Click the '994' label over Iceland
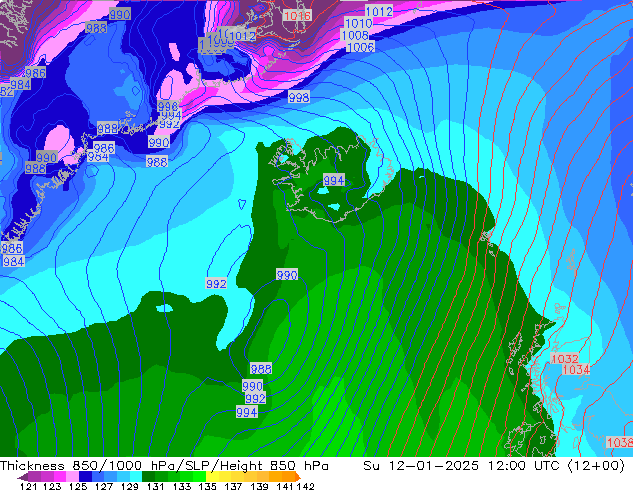The width and height of the screenshot is (634, 490). click(334, 180)
